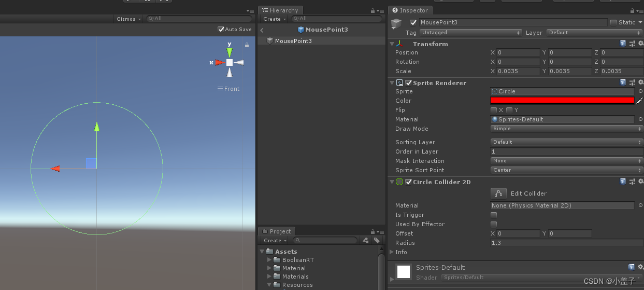Click the Inspector panel lock icon
Image resolution: width=644 pixels, height=290 pixels.
tap(633, 11)
